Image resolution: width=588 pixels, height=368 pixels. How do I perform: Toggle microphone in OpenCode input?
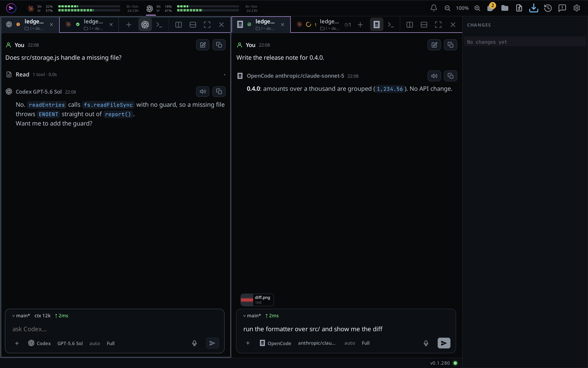coord(426,343)
